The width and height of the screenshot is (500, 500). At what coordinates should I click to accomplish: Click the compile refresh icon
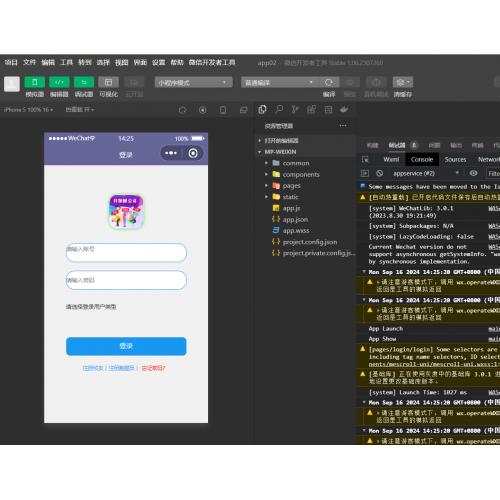click(x=329, y=82)
